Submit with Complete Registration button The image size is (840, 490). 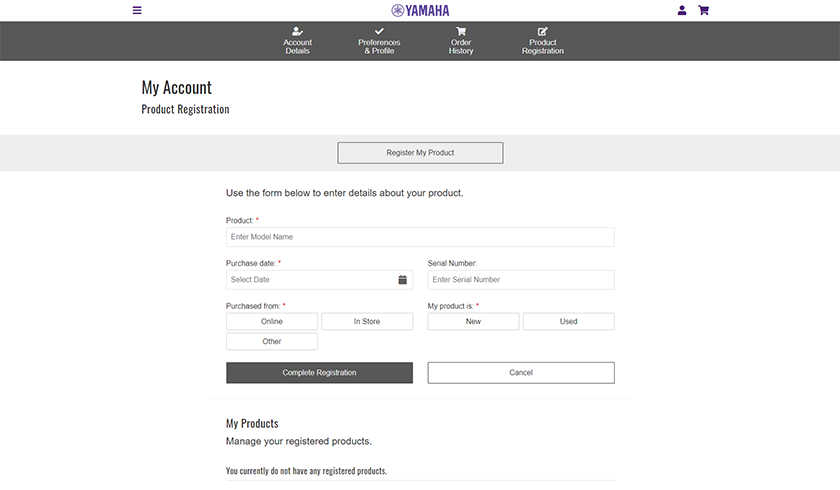(x=319, y=373)
